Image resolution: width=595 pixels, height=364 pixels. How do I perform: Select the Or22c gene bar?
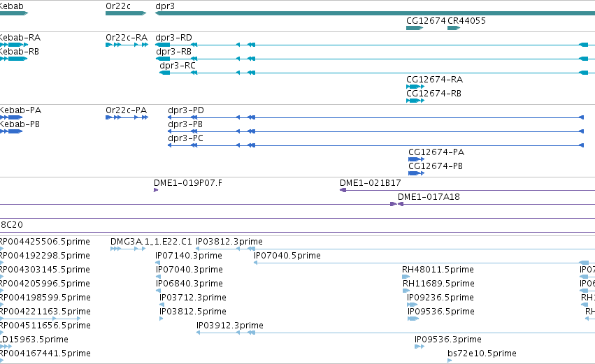tap(126, 13)
